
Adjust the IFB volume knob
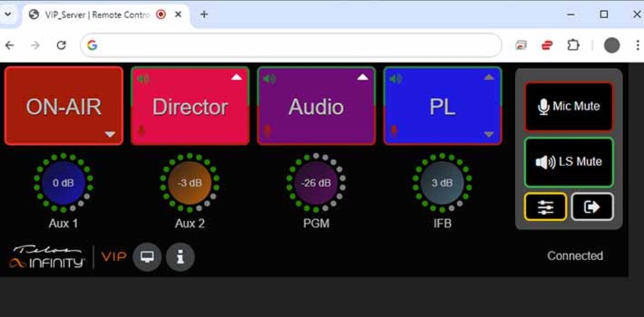click(x=442, y=183)
